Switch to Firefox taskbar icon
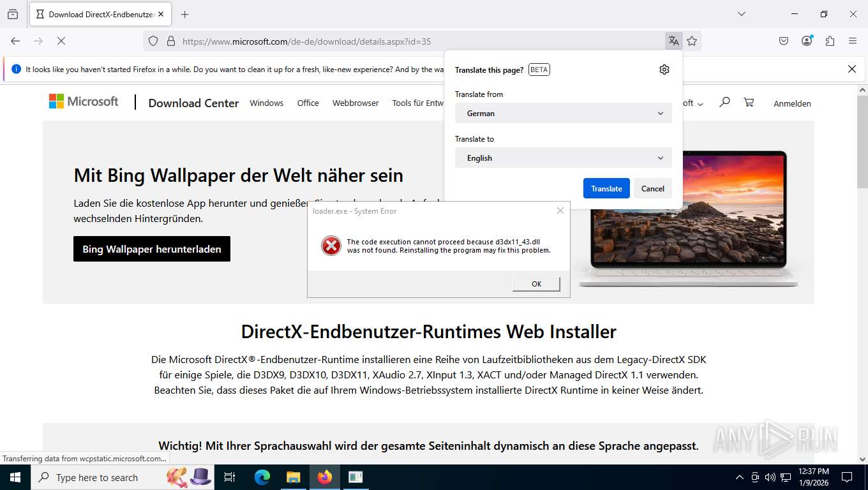 (x=324, y=477)
